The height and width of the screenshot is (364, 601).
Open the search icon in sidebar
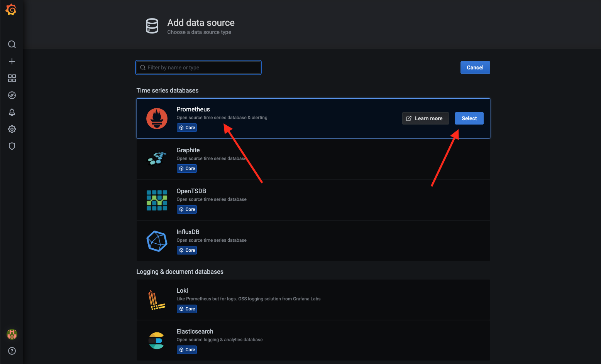(x=12, y=44)
